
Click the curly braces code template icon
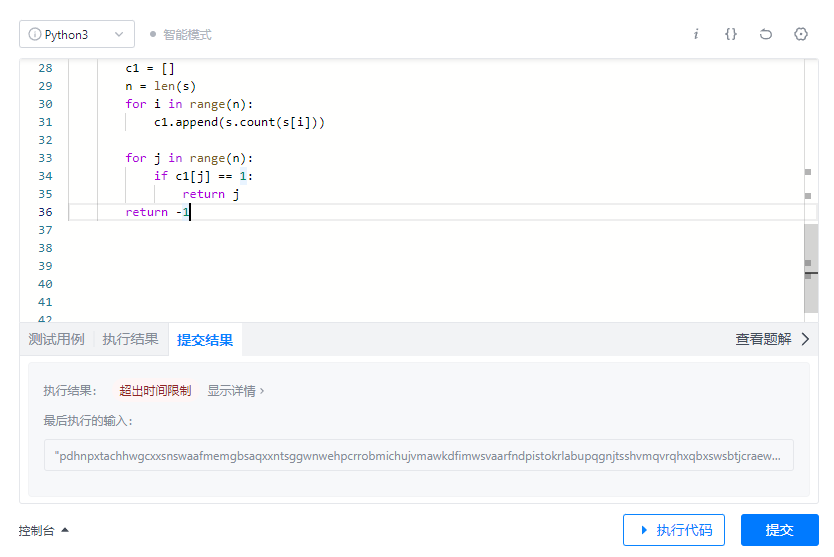731,35
